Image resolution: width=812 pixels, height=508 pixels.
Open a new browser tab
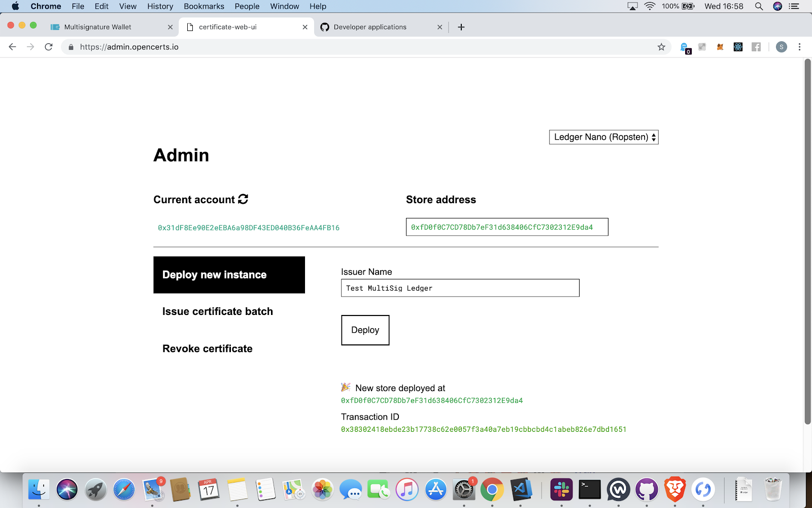click(461, 27)
